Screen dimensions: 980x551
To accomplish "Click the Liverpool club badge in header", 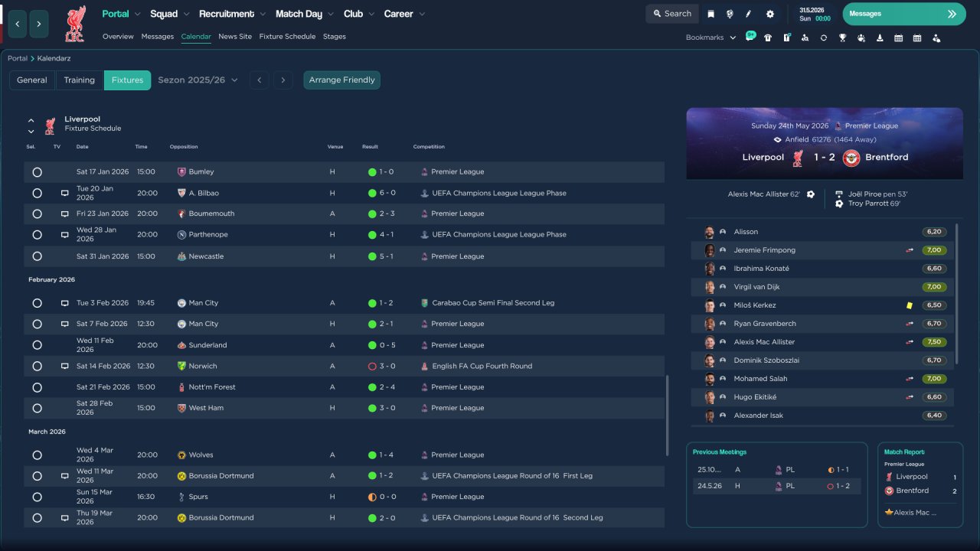I will click(x=75, y=24).
